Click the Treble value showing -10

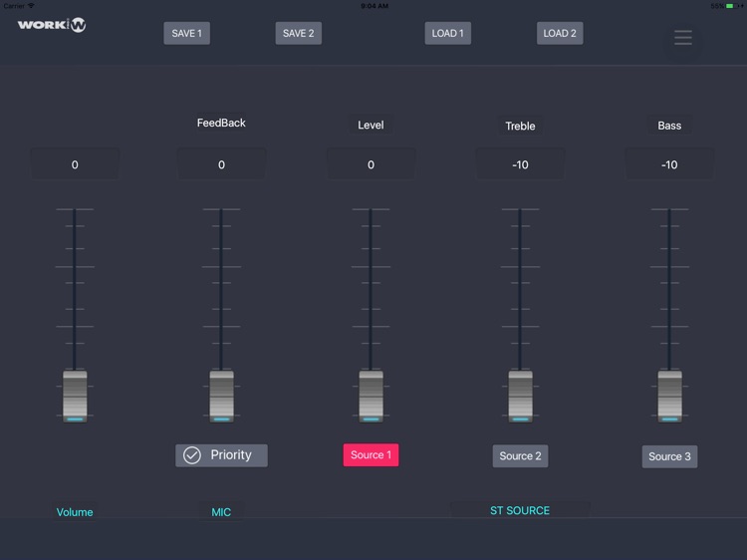520,164
